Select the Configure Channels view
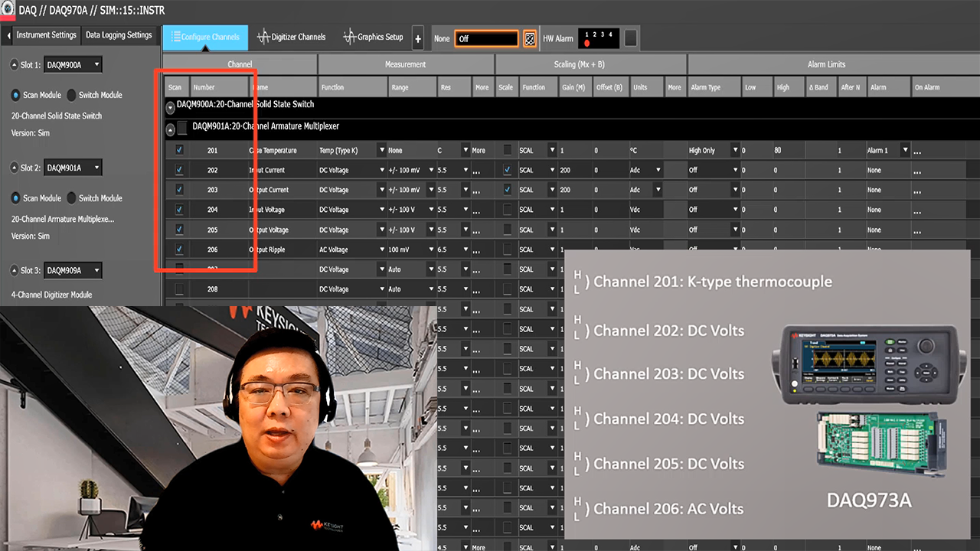Image resolution: width=980 pixels, height=551 pixels. (205, 36)
